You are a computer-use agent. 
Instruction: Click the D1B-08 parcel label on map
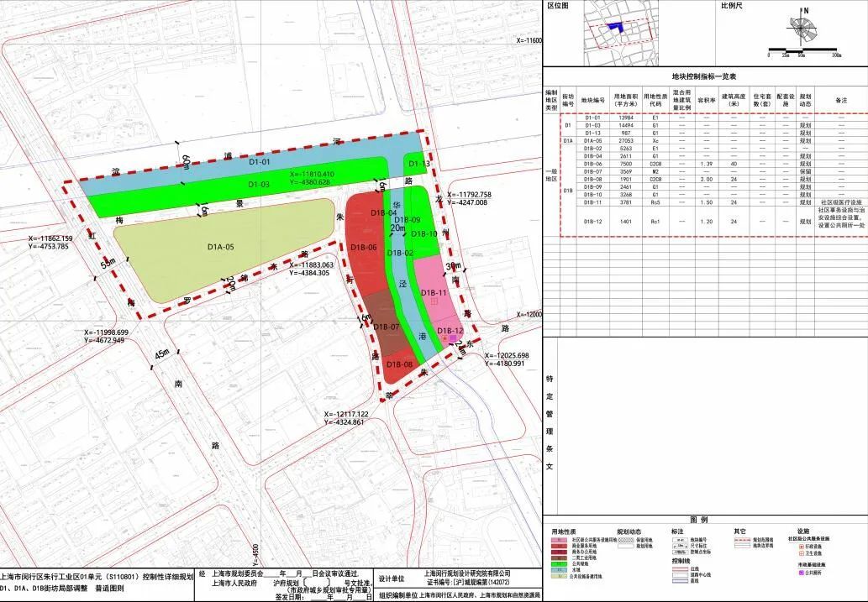[x=400, y=364]
